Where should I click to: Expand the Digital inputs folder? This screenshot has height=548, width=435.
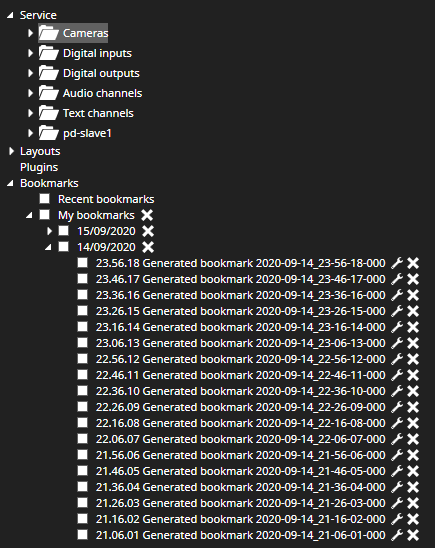[x=30, y=53]
